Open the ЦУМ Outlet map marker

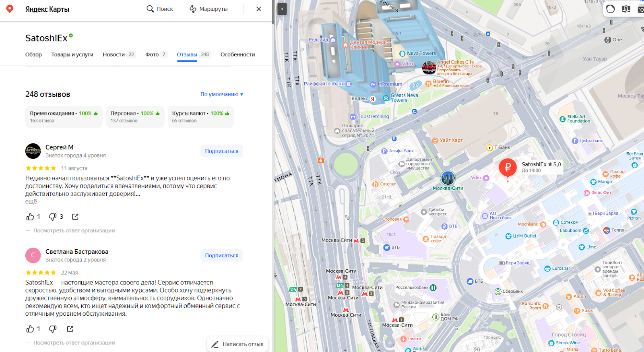tap(508, 236)
